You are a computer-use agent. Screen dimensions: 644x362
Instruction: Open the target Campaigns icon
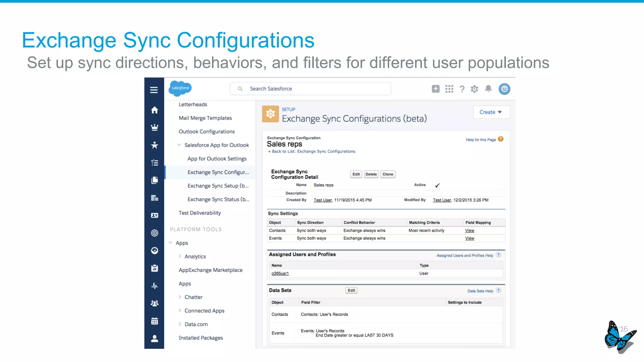pyautogui.click(x=154, y=233)
